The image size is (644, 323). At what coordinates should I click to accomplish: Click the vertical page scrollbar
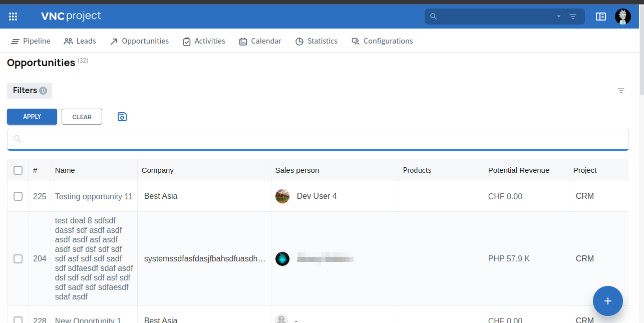(641, 50)
